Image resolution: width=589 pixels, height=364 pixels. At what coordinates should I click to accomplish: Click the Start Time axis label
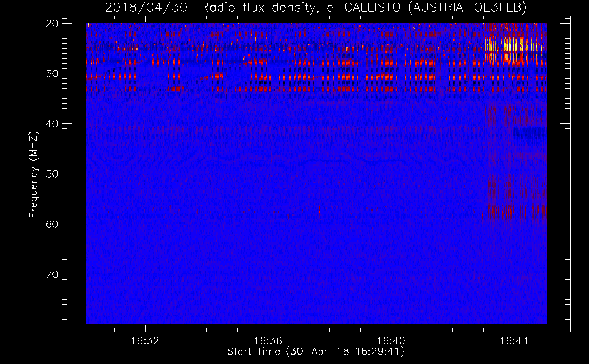coord(316,352)
